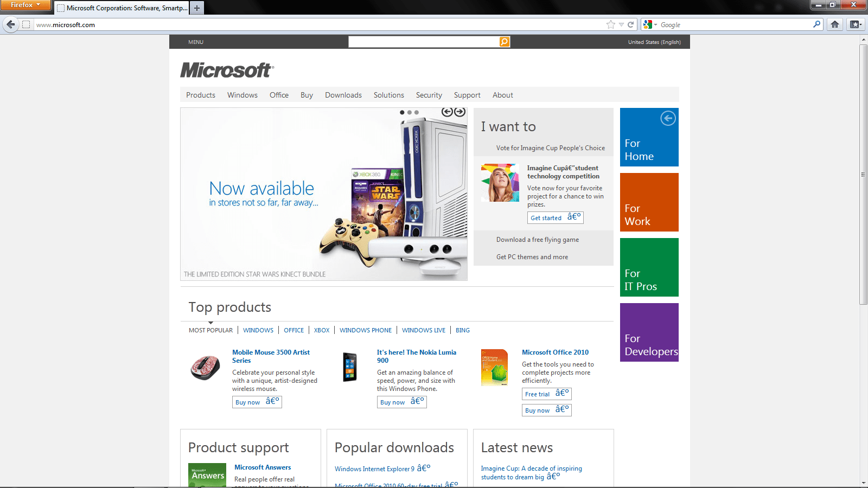Click the Microsoft logo

tap(227, 70)
